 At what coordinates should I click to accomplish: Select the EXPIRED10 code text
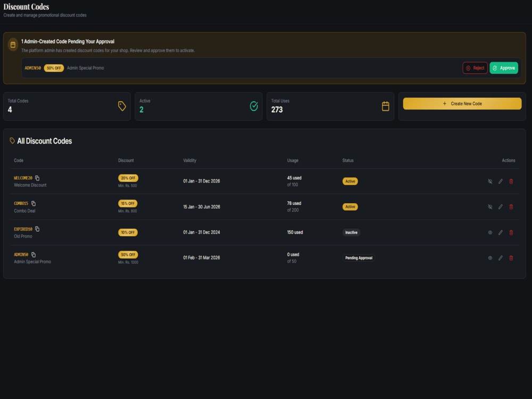point(23,229)
